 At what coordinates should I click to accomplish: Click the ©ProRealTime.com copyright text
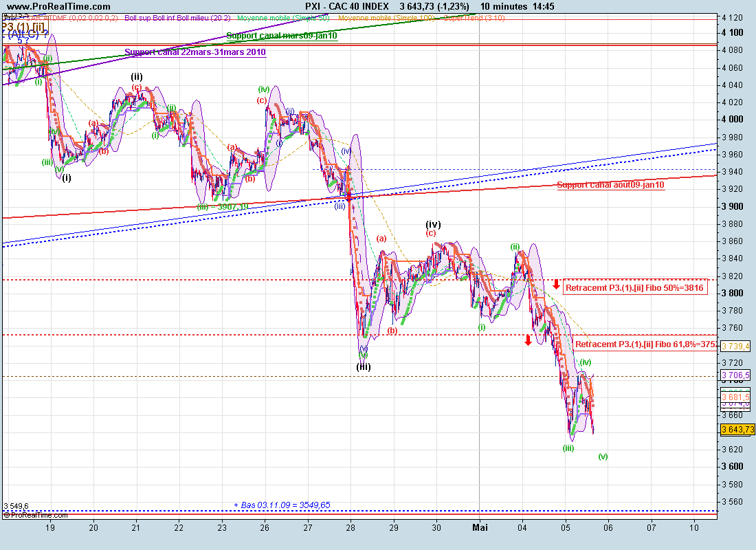35,515
